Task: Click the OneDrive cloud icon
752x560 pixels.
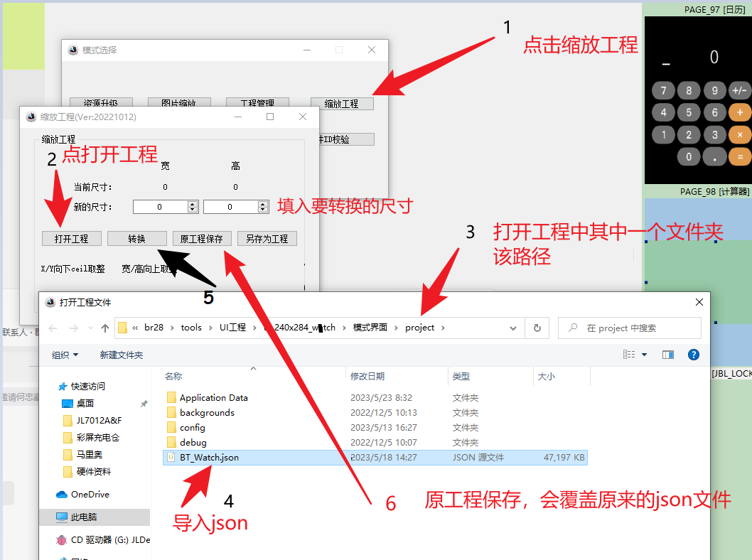Action: point(62,495)
